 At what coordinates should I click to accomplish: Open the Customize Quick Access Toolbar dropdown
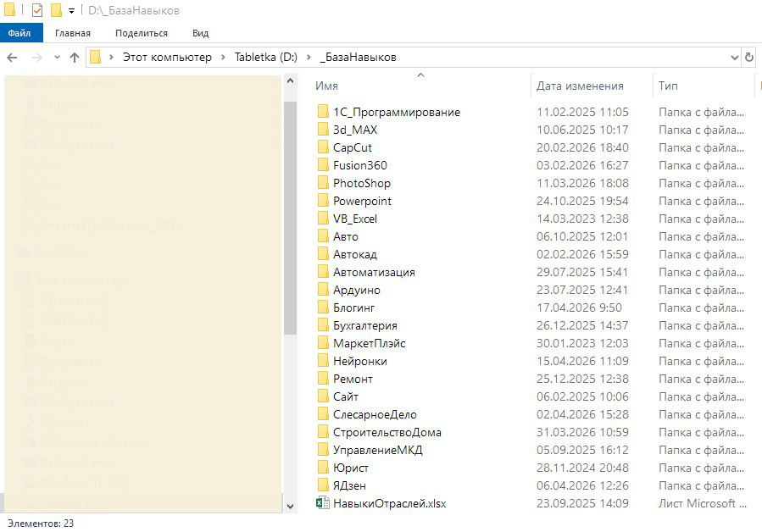point(71,11)
